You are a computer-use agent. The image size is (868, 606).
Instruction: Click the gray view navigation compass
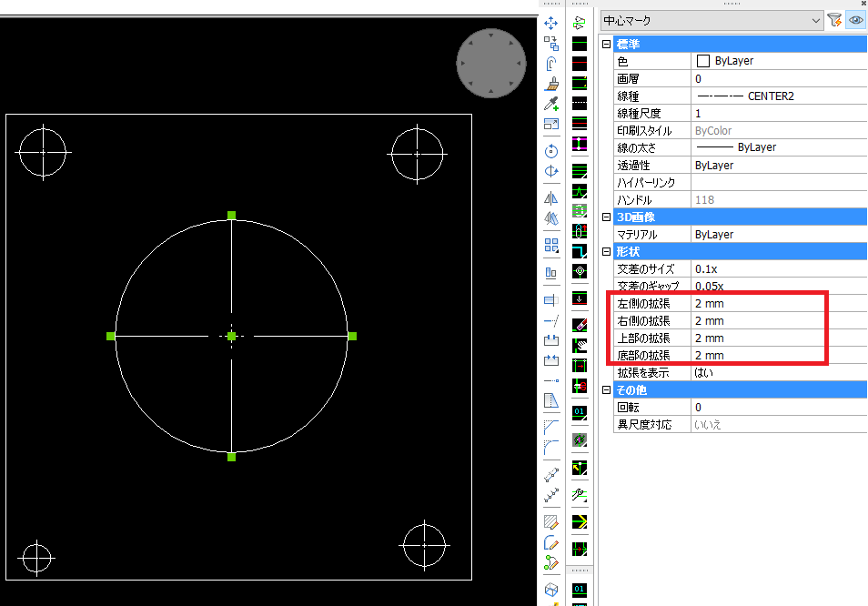[x=490, y=63]
